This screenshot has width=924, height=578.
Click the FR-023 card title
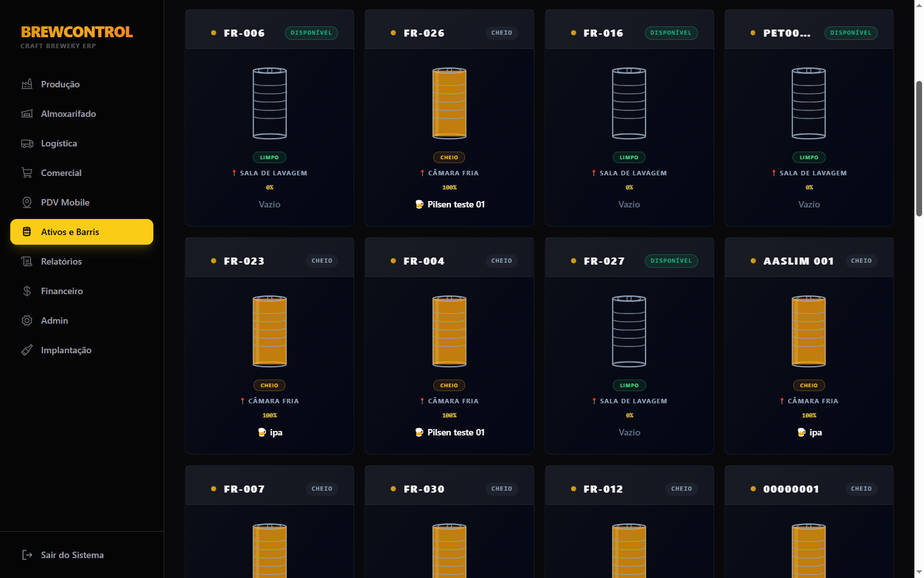point(244,261)
